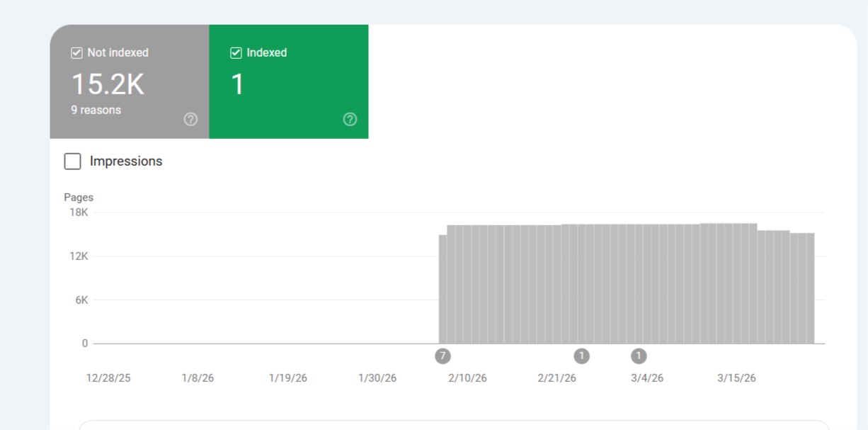Open help icon on Indexed card
Image resolution: width=868 pixels, height=430 pixels.
[x=350, y=120]
